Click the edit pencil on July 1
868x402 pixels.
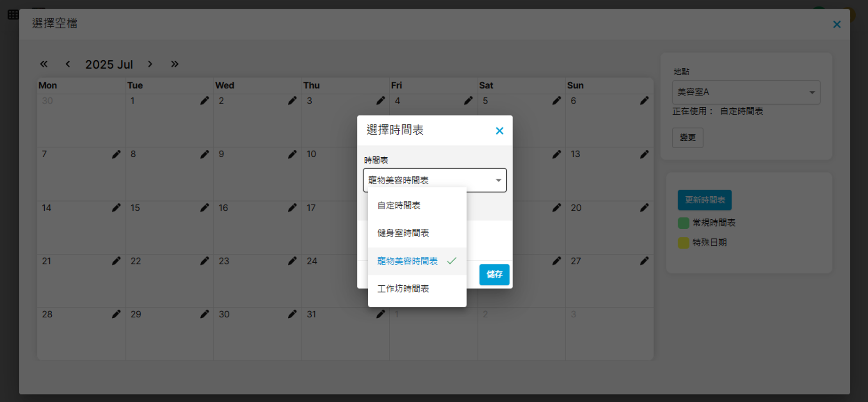(204, 101)
